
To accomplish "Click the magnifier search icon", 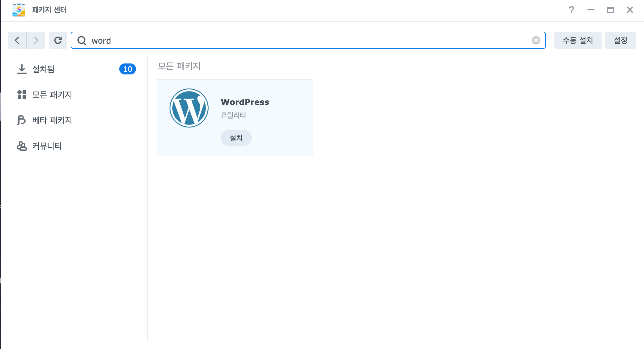I will tap(82, 40).
